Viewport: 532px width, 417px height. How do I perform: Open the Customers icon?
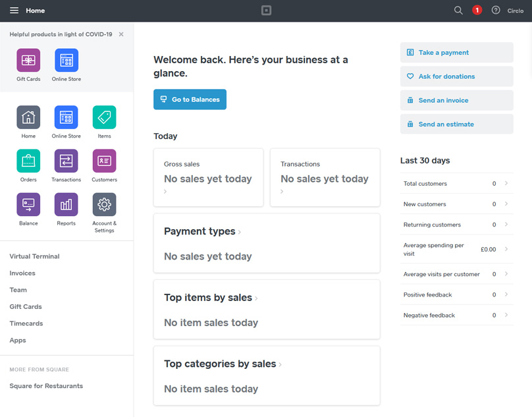104,161
